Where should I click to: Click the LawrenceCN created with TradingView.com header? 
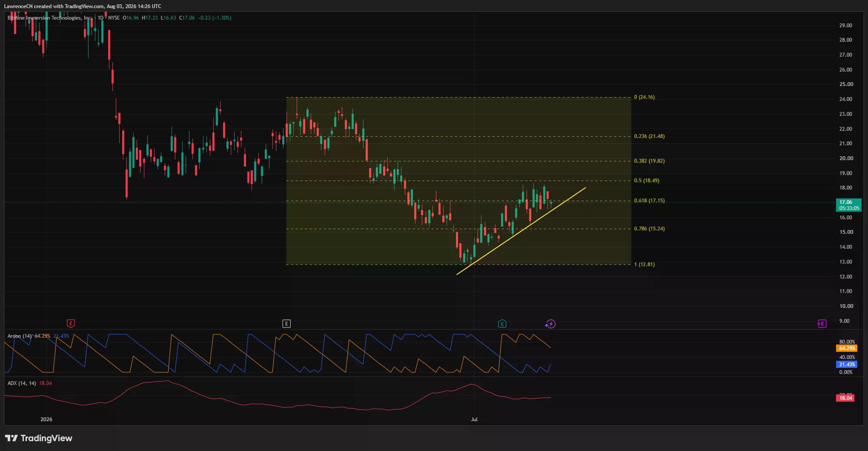83,6
